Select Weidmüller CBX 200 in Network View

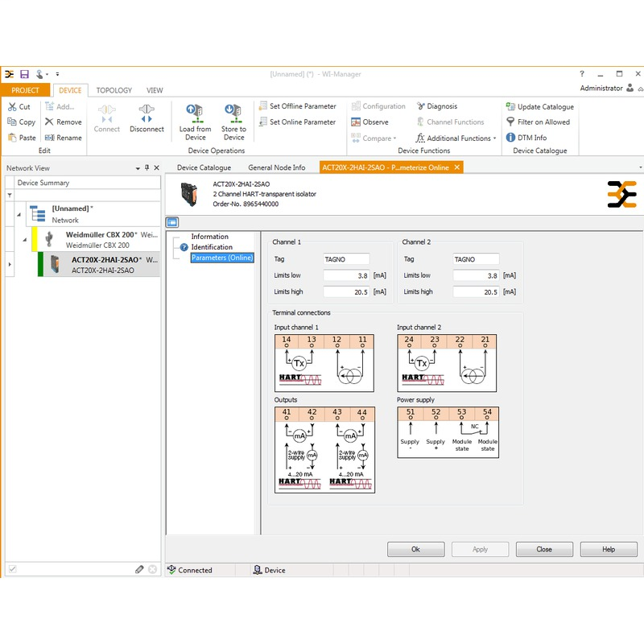[98, 239]
